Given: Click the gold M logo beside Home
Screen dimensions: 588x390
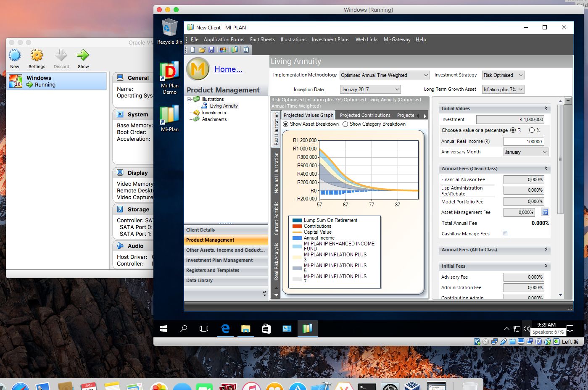Looking at the screenshot, I should coord(198,69).
